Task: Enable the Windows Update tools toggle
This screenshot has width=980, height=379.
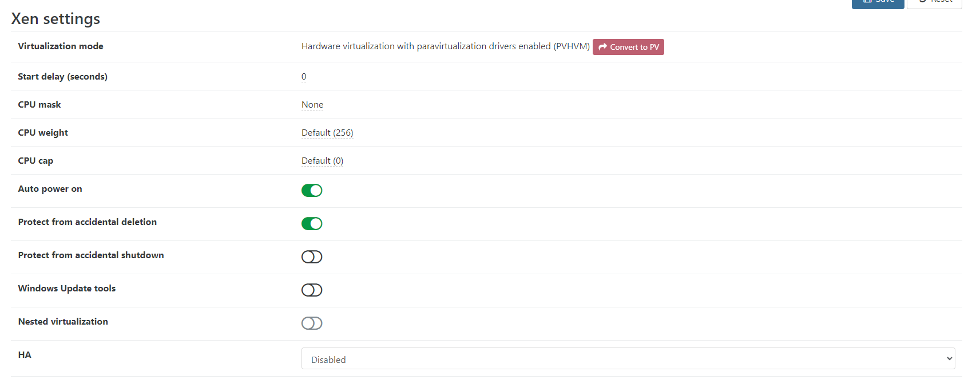Action: 312,290
